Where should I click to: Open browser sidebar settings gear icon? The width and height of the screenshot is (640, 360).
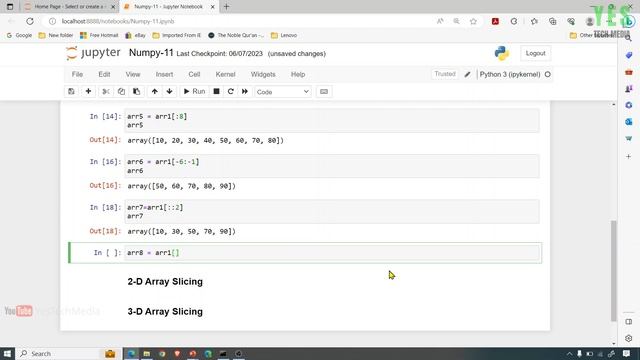[629, 338]
